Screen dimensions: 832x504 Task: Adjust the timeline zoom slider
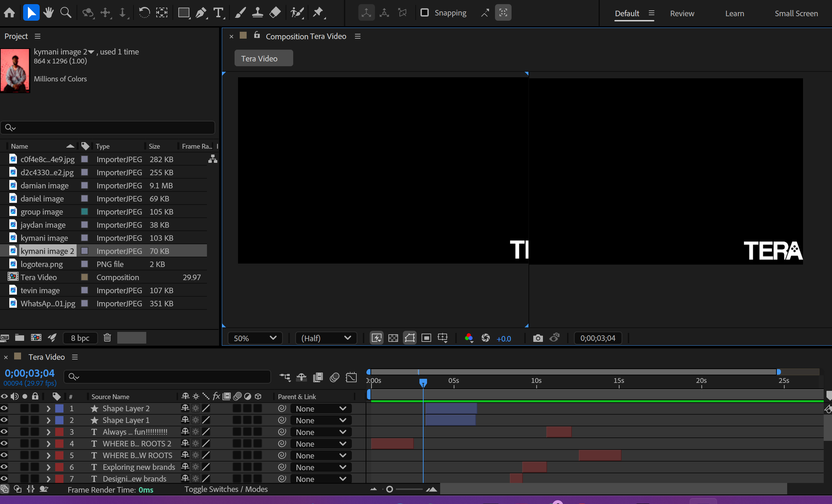click(390, 489)
